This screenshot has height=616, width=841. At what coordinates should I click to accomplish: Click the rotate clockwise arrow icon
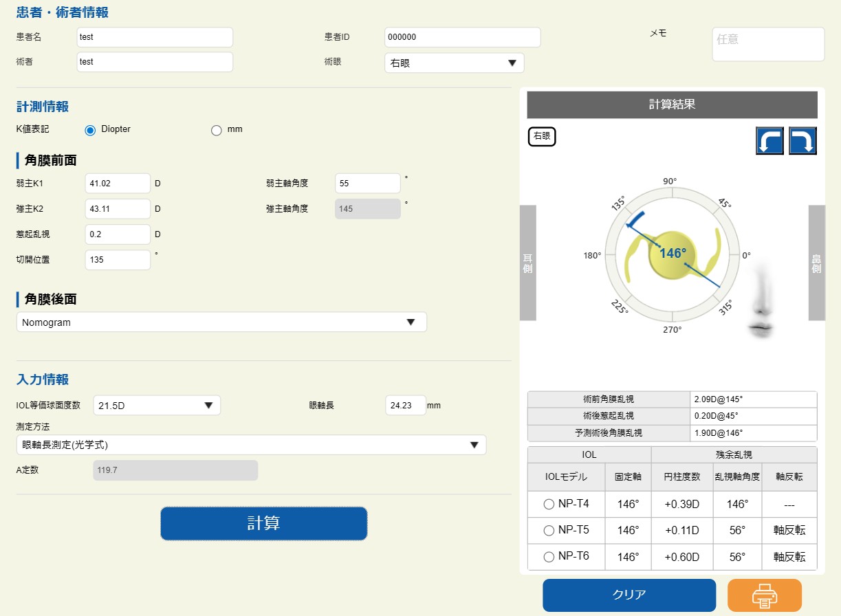click(802, 141)
